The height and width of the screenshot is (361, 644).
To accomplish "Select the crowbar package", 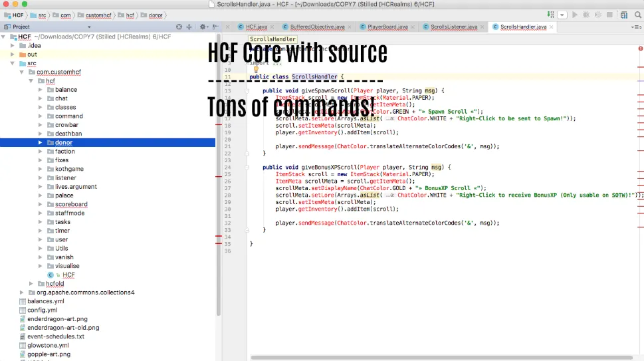I will [66, 125].
